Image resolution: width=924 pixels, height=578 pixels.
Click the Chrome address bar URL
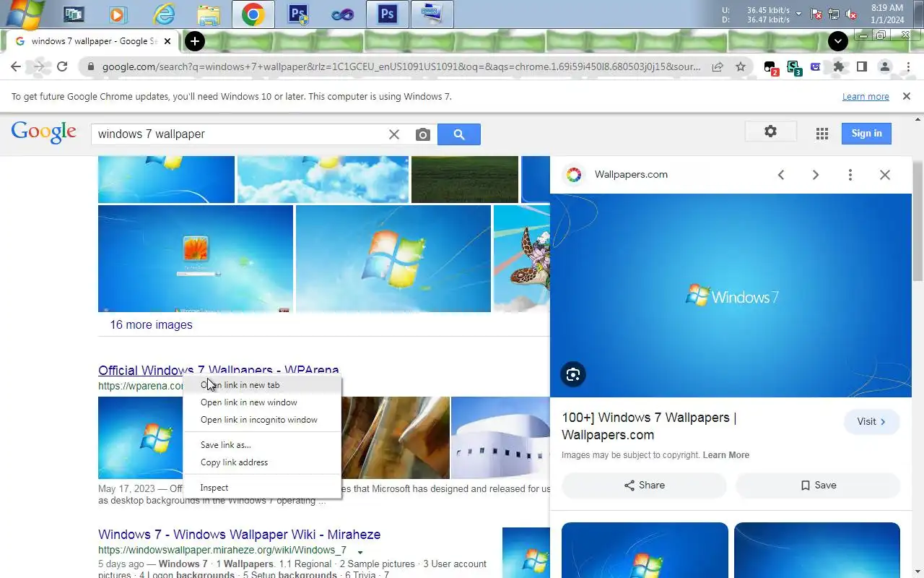tap(401, 66)
